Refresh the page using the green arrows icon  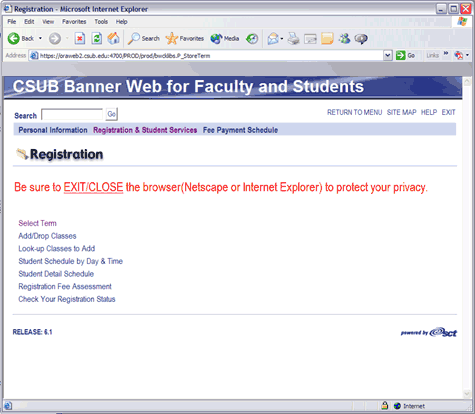pyautogui.click(x=97, y=39)
